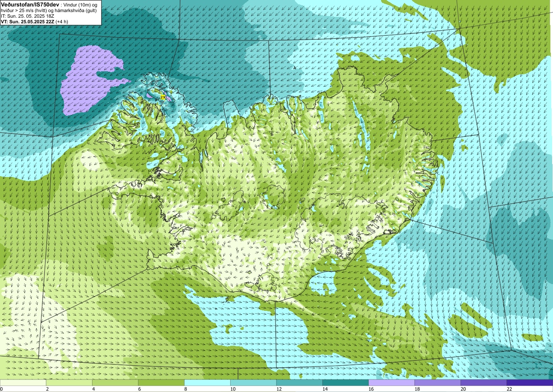
Task: Click the legend scale label '4'
Action: click(93, 389)
